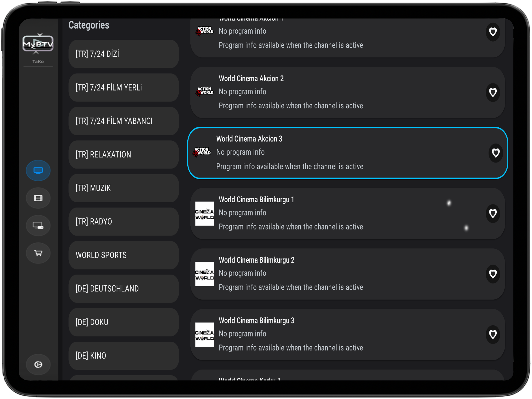532x399 pixels.
Task: Click Cinema World logo of Bilimkurgu 3
Action: click(205, 335)
